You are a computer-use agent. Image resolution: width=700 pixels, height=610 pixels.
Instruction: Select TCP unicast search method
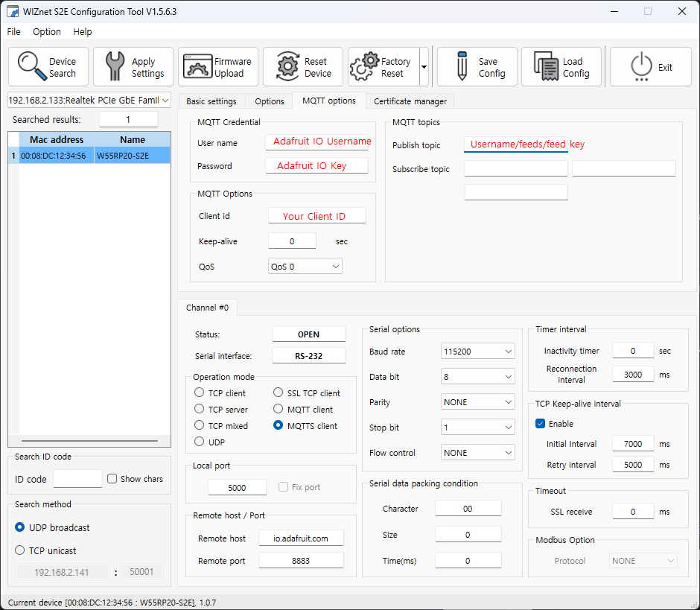point(19,550)
